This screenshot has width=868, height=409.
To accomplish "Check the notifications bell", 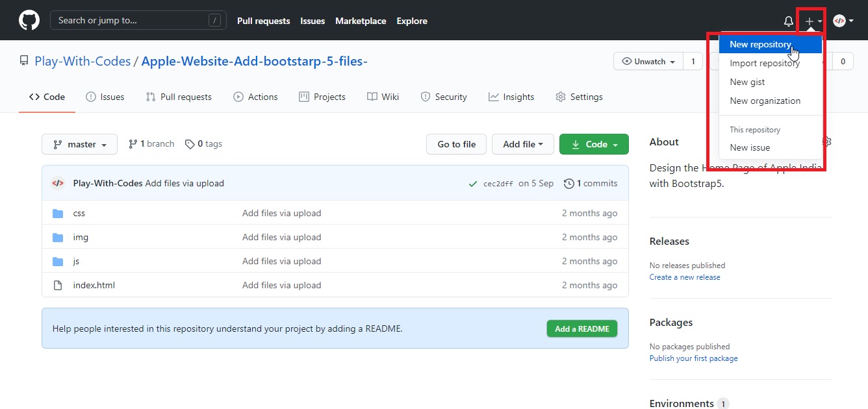I will pos(789,21).
